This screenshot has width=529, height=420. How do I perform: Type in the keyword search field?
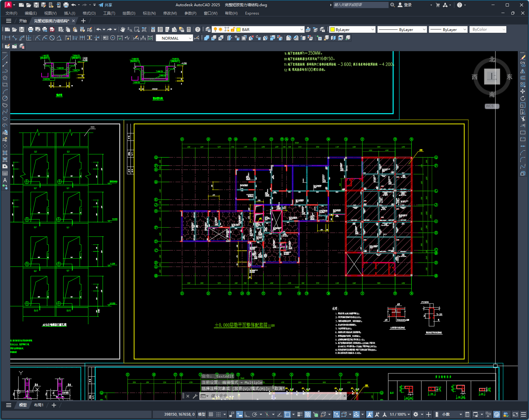360,5
